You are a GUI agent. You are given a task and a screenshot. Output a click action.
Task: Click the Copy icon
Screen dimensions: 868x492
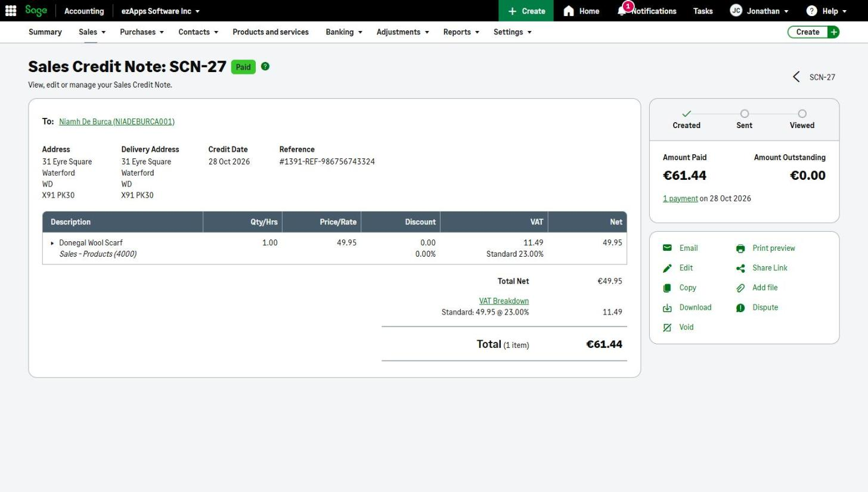(x=667, y=288)
